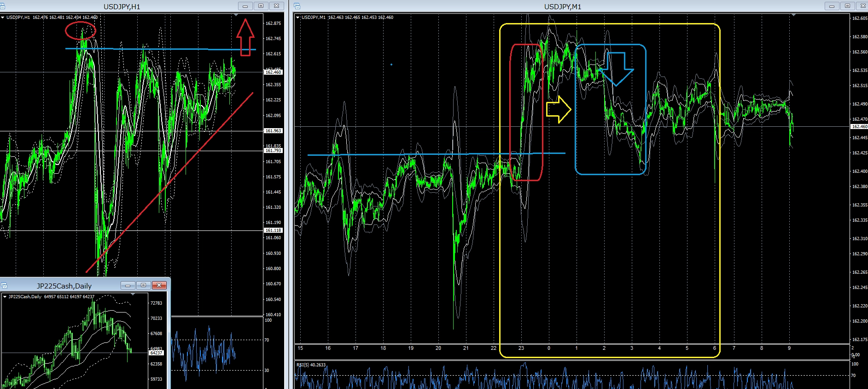Expand the USDJPY,H1 chart label triangle
Viewport: 868px width, 389px height.
[3, 18]
